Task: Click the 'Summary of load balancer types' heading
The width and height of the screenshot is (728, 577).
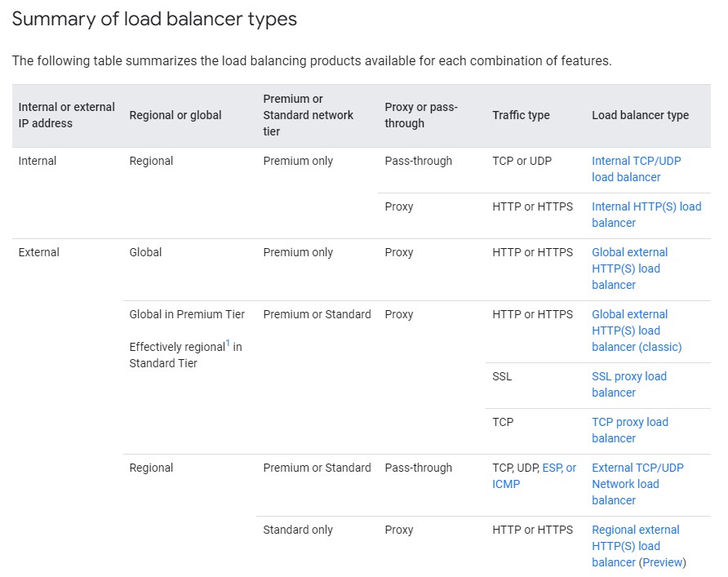Action: (154, 20)
